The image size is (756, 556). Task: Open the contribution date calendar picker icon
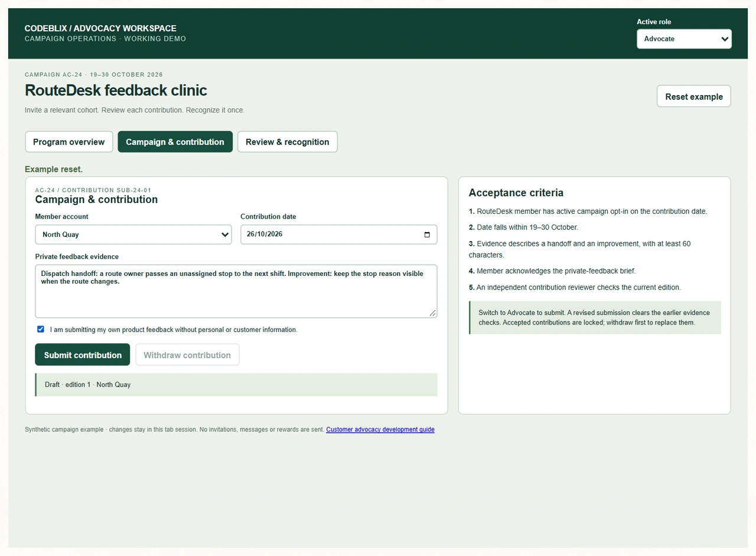[x=427, y=235]
